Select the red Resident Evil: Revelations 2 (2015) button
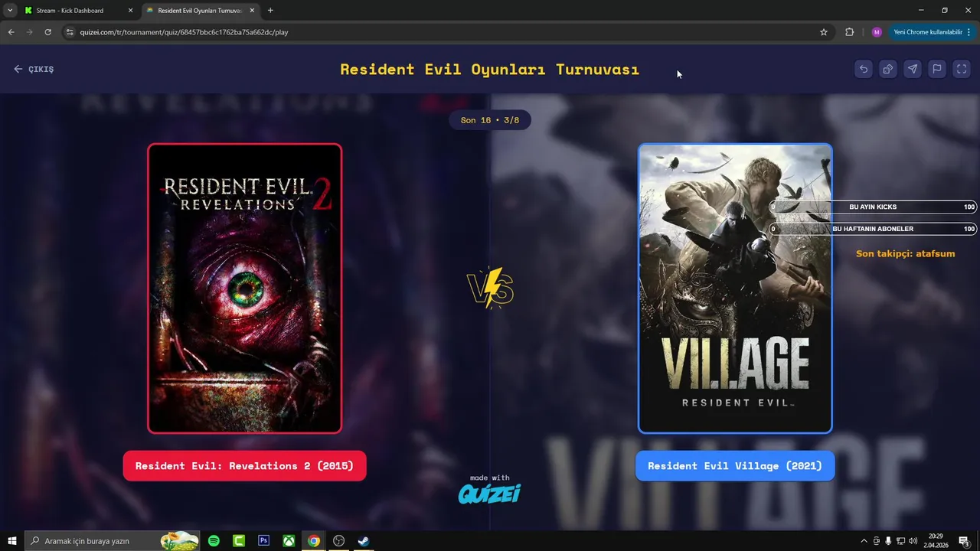The image size is (980, 551). coord(244,465)
